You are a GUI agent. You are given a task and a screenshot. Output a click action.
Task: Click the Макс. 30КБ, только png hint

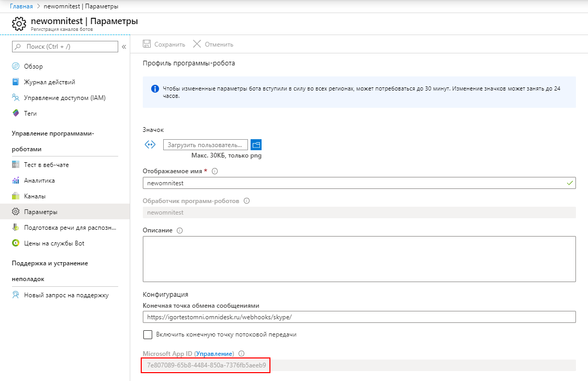(227, 155)
